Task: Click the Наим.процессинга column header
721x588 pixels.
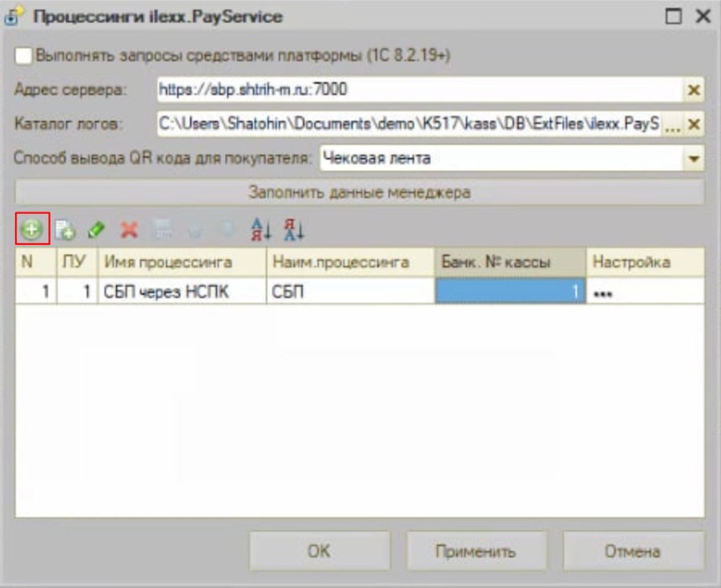Action: [x=350, y=262]
